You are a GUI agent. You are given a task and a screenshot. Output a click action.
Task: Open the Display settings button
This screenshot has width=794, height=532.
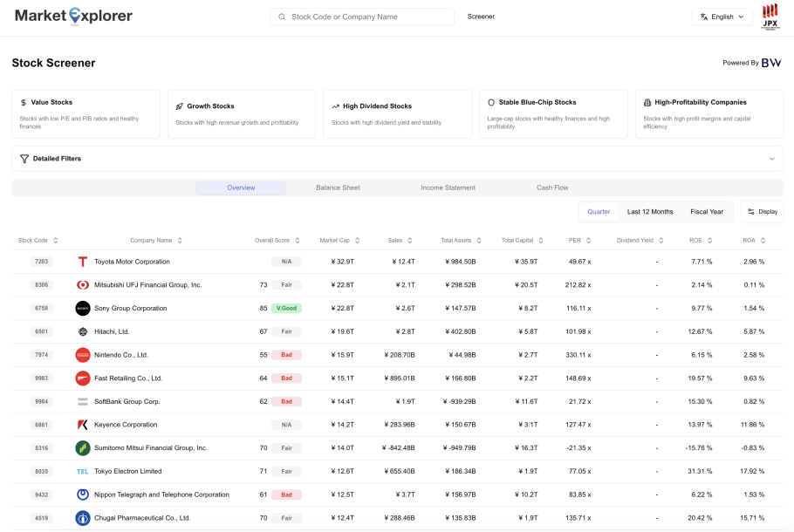(x=762, y=212)
